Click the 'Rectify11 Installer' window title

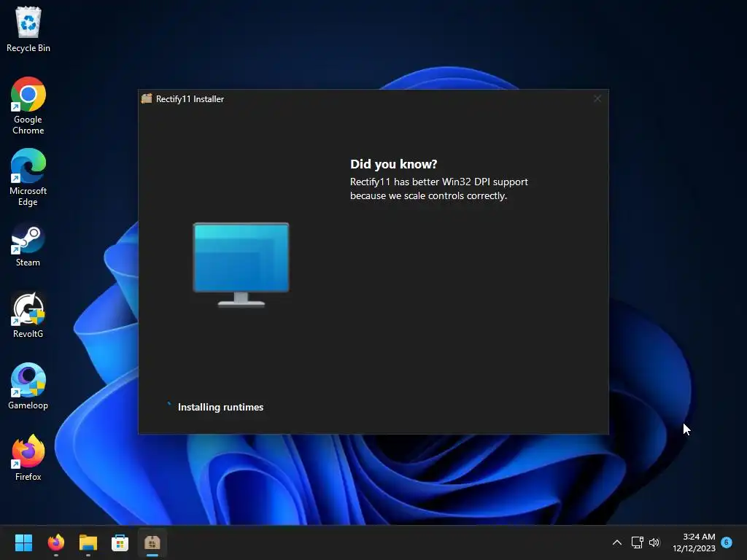pyautogui.click(x=190, y=99)
